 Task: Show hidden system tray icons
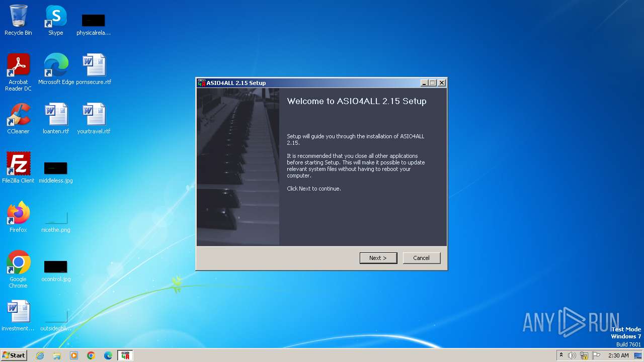tap(561, 355)
